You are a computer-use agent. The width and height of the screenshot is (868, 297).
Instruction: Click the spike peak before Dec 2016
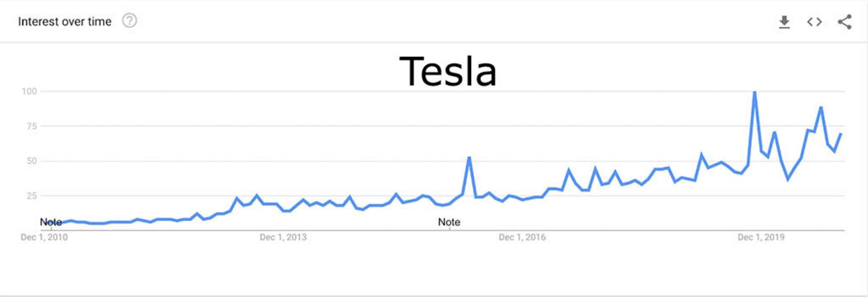coord(469,158)
